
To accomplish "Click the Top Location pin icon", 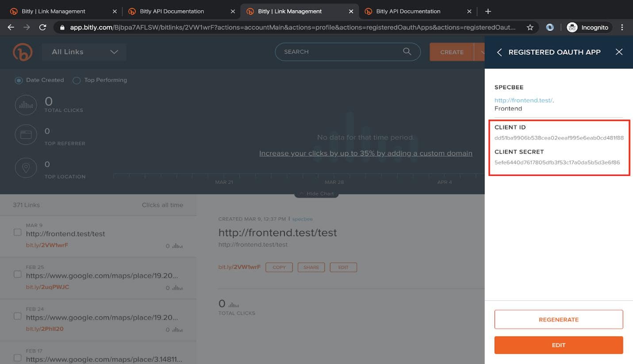I will [x=26, y=168].
